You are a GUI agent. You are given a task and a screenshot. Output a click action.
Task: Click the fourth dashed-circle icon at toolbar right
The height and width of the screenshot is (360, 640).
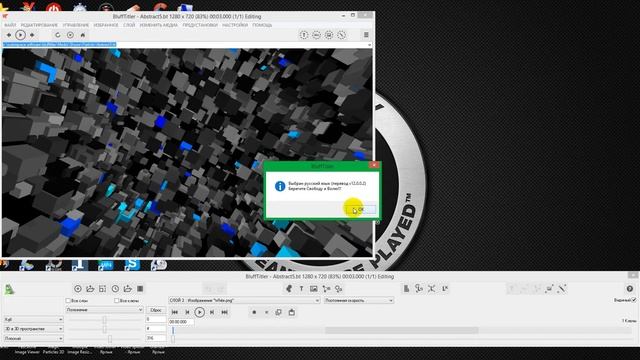[342, 35]
